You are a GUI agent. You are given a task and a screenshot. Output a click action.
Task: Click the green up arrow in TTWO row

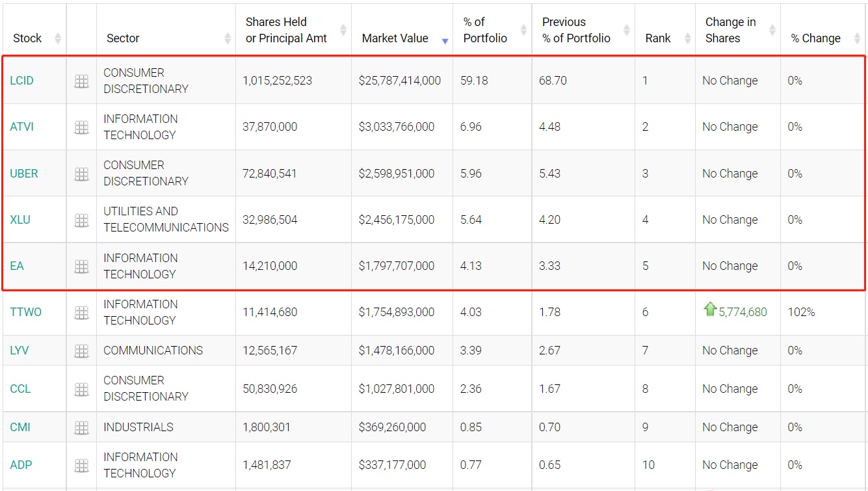pyautogui.click(x=709, y=310)
